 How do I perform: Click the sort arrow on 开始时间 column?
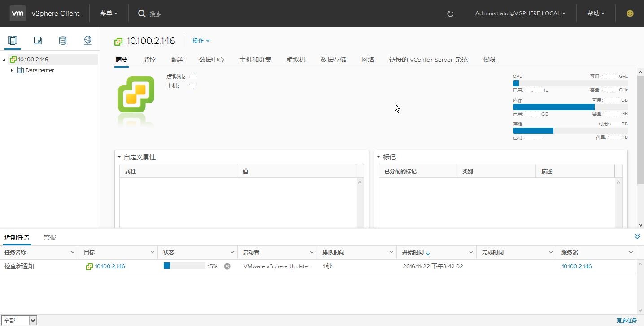tap(428, 253)
